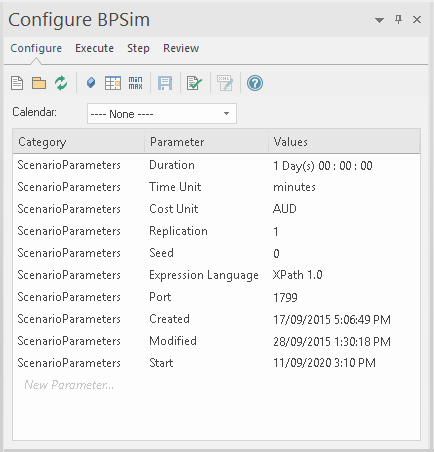The image size is (434, 452).
Task: Switch to the Configure tab
Action: tap(36, 48)
